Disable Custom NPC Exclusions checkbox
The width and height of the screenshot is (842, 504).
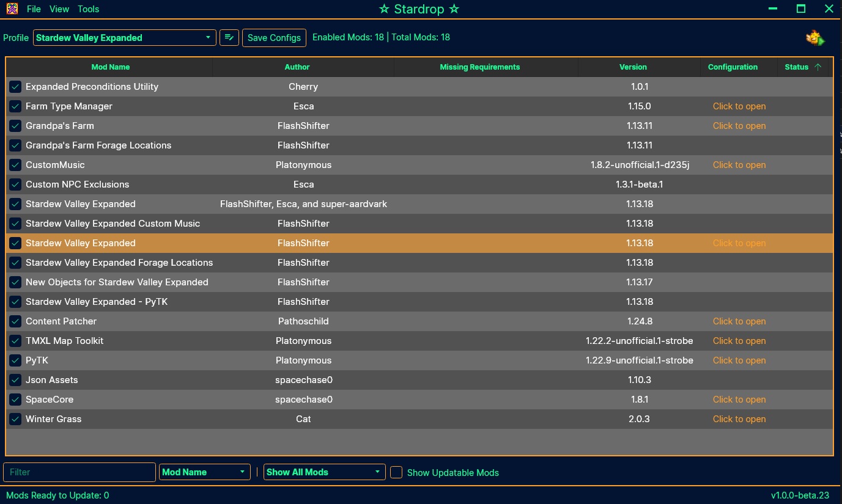pos(15,184)
